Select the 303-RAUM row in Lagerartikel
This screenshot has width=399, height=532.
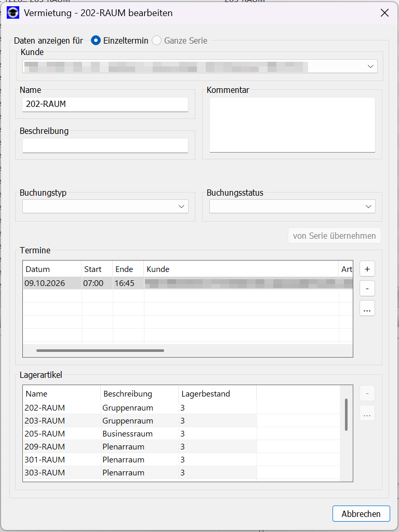(182, 473)
